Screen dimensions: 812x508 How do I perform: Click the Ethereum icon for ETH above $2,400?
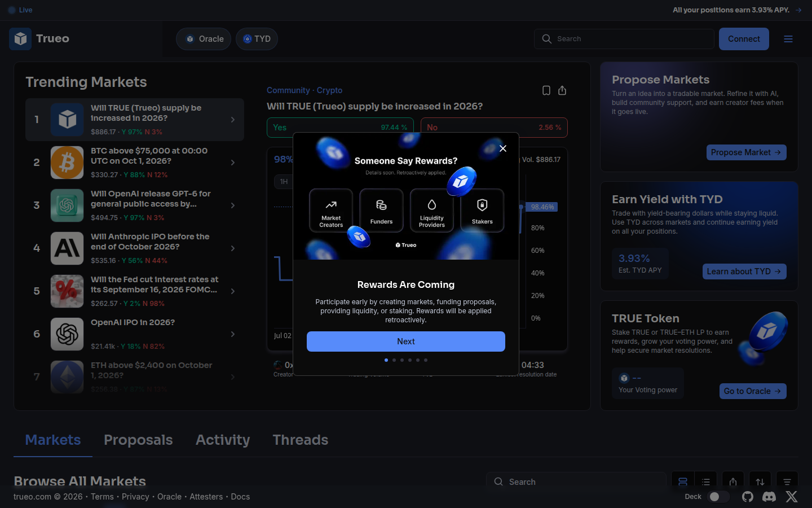click(x=67, y=377)
